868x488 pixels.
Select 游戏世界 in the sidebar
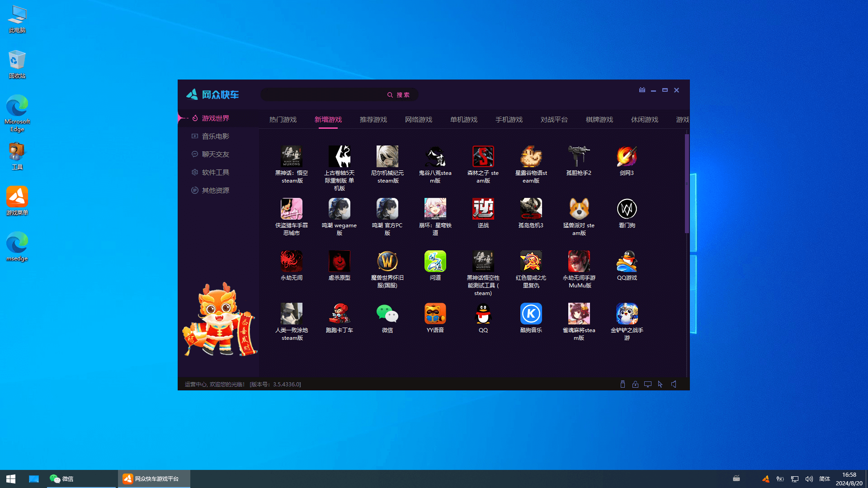coord(218,118)
